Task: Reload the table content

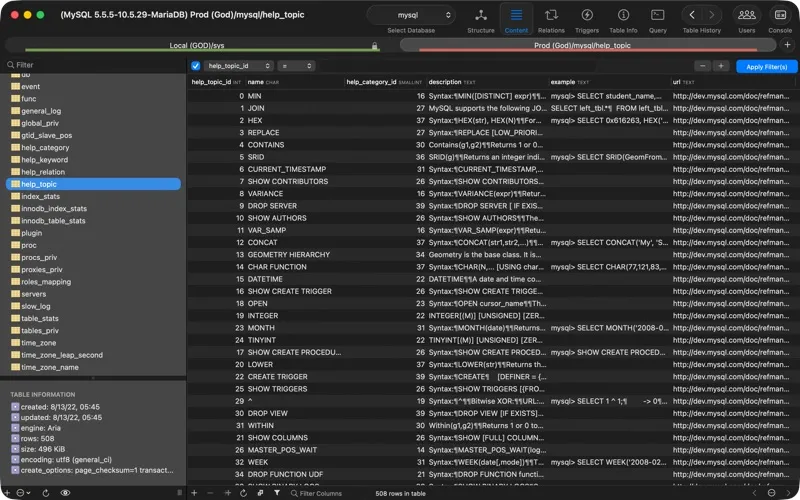Action: pyautogui.click(x=243, y=493)
